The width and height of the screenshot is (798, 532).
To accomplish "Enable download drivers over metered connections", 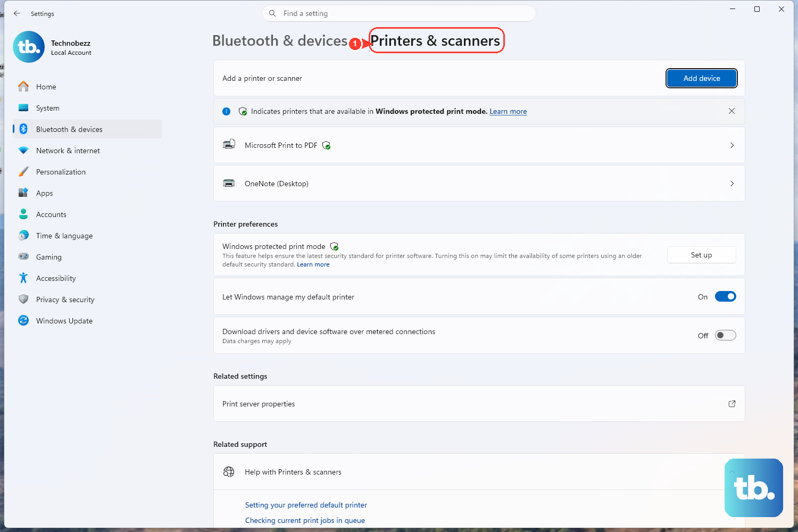I will coord(726,335).
